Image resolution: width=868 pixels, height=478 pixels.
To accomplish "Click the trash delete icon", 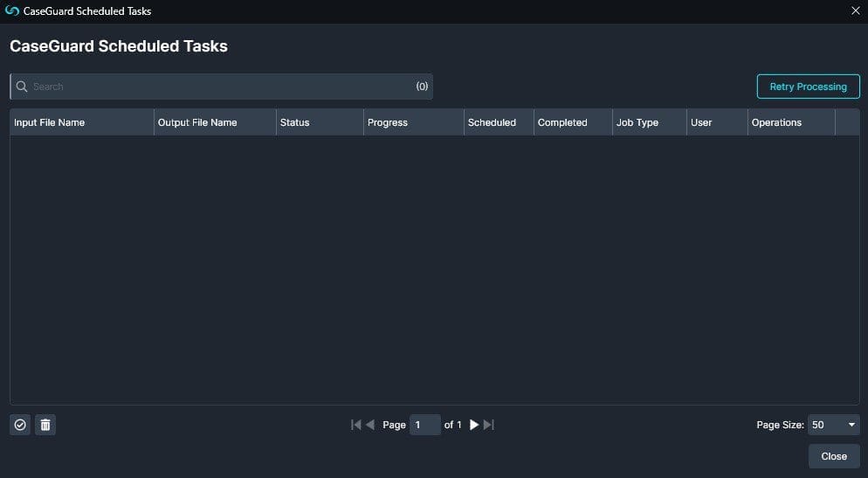I will tap(45, 425).
